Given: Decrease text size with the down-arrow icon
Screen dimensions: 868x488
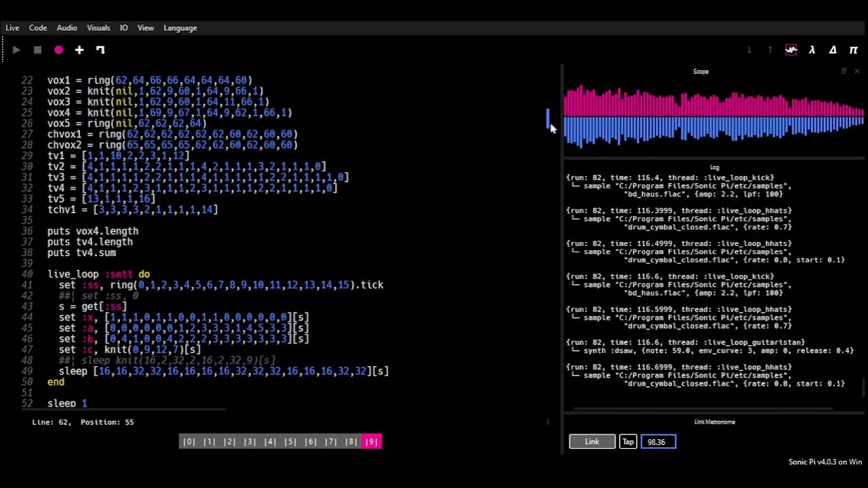Looking at the screenshot, I should [749, 49].
